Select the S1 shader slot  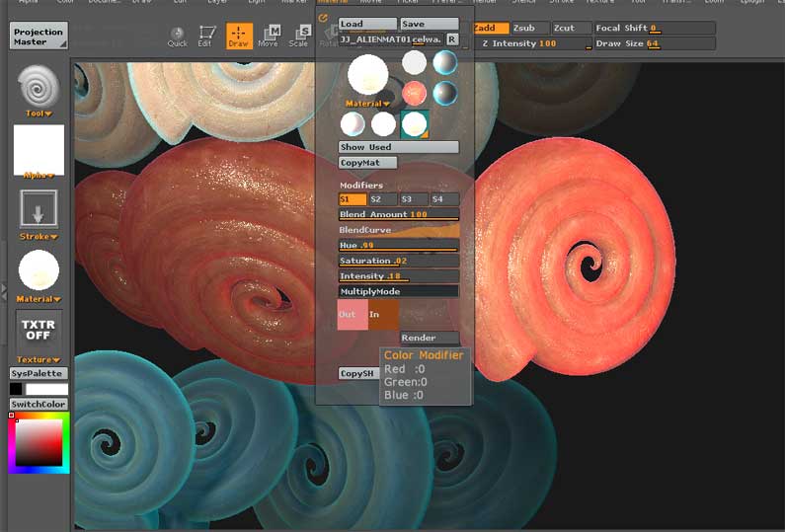point(353,199)
